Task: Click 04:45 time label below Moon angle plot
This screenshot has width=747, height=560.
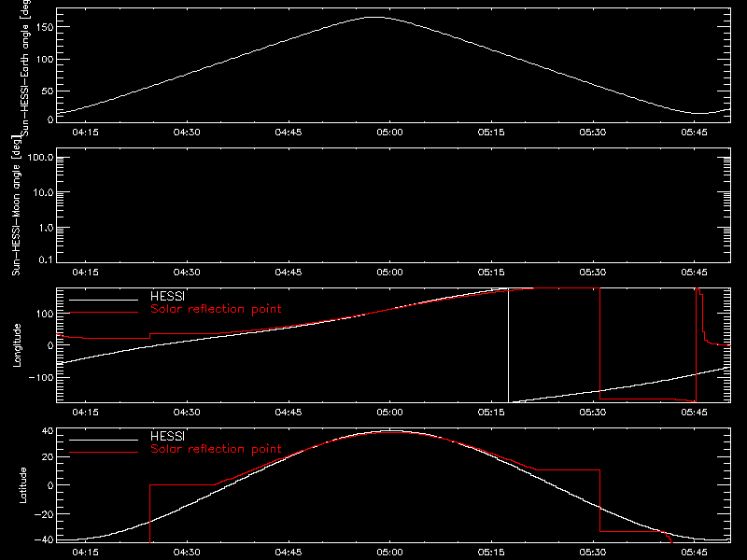Action: [289, 273]
